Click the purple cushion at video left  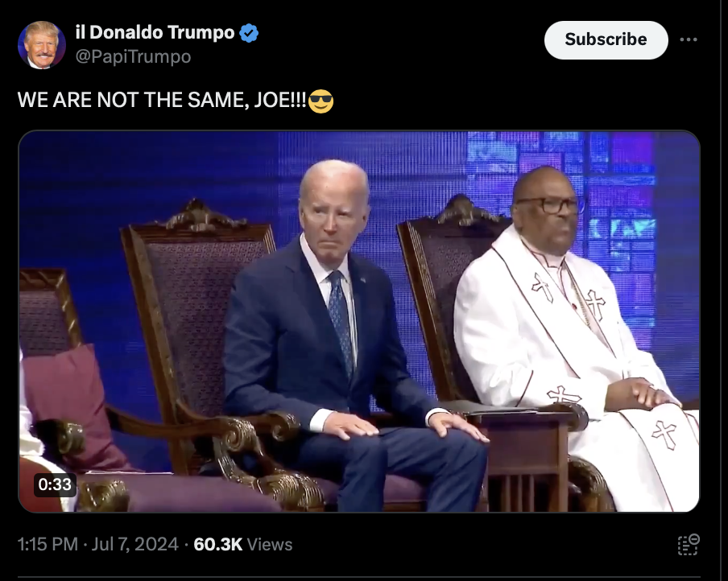(69, 408)
